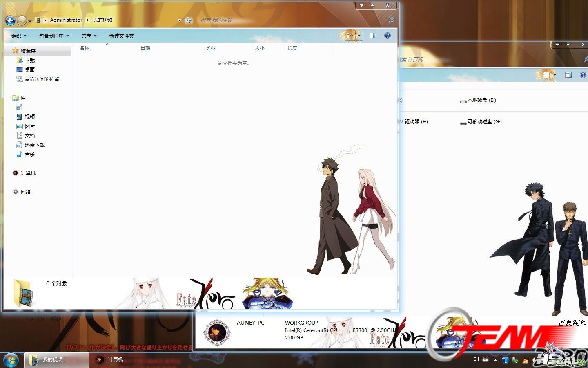Open 可移动磁盘 (G:) in the 计算机 window
Screen dimensions: 588x368
pos(481,122)
